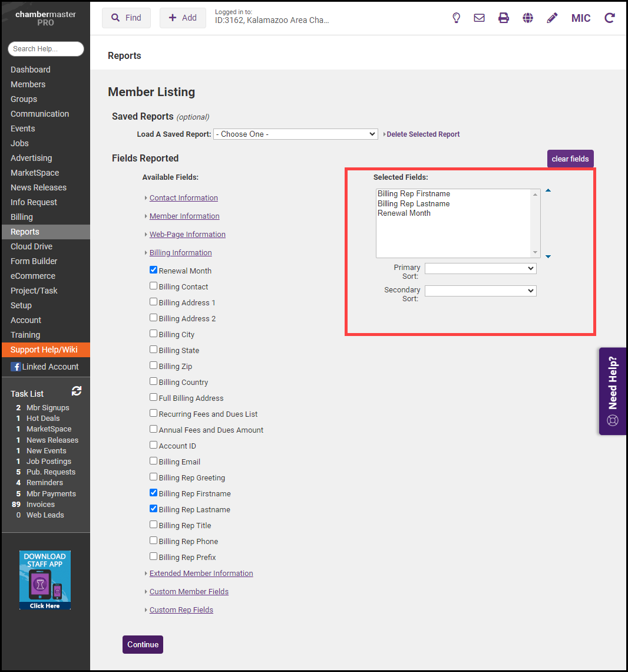Open the envelope mail icon

(x=480, y=18)
